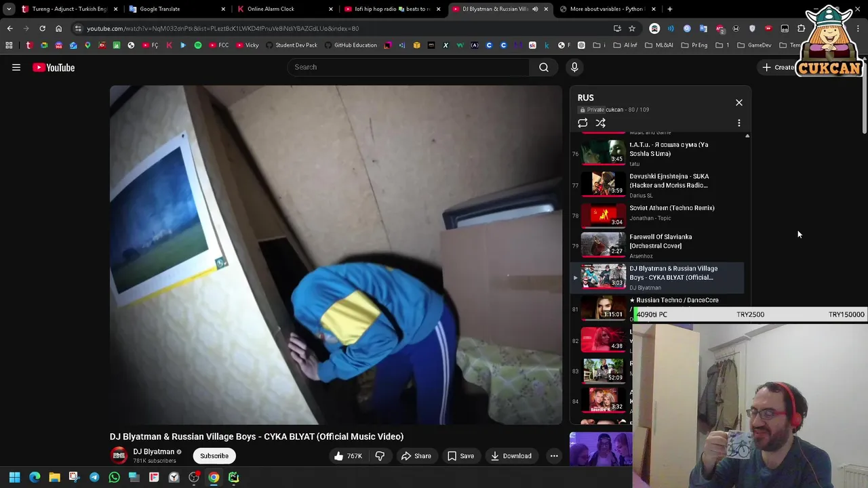Image resolution: width=868 pixels, height=488 pixels.
Task: Open the Vicky bookmark
Action: pos(248,45)
